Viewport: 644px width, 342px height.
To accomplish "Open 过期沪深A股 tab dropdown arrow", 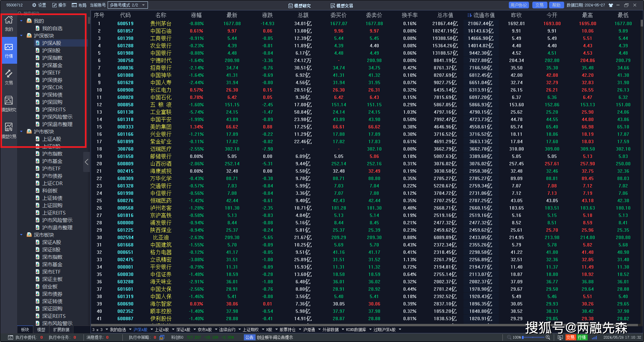I will (x=400, y=330).
